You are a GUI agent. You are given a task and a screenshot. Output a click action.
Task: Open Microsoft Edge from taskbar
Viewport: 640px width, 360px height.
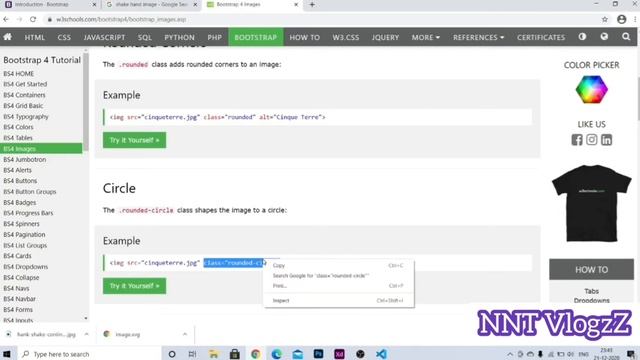point(276,354)
